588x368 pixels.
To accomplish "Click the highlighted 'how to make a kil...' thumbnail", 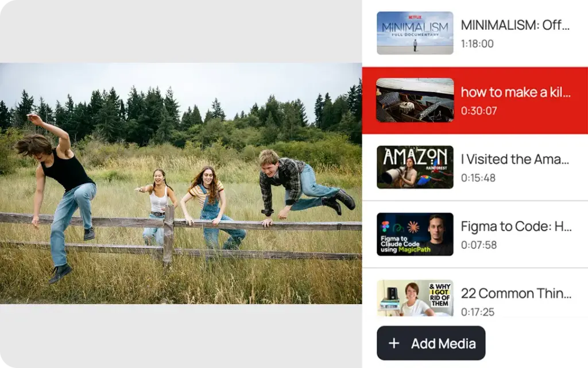I will (x=415, y=100).
